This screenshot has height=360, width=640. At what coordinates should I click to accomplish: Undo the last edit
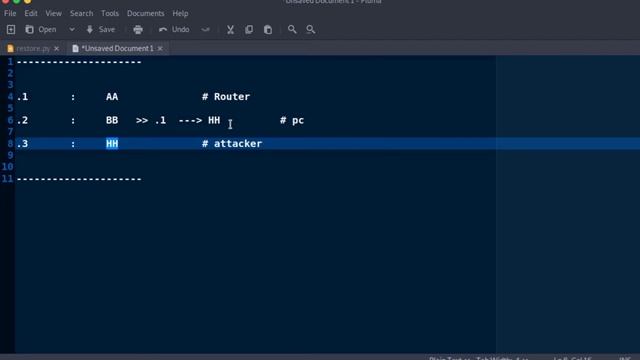click(174, 29)
